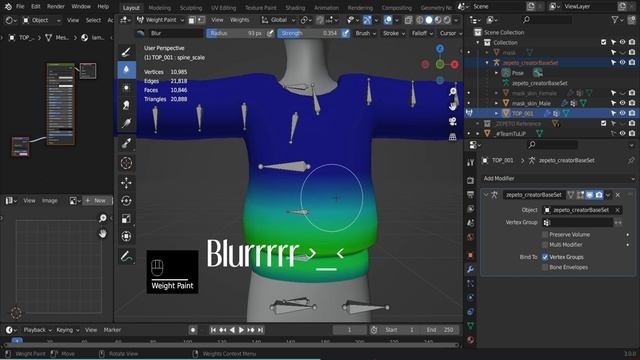Adjust the brush Radius slider

(236, 33)
